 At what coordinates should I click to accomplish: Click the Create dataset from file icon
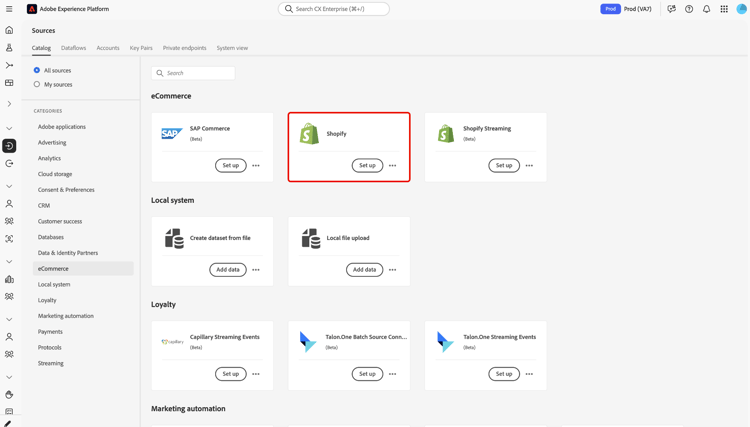pos(174,238)
